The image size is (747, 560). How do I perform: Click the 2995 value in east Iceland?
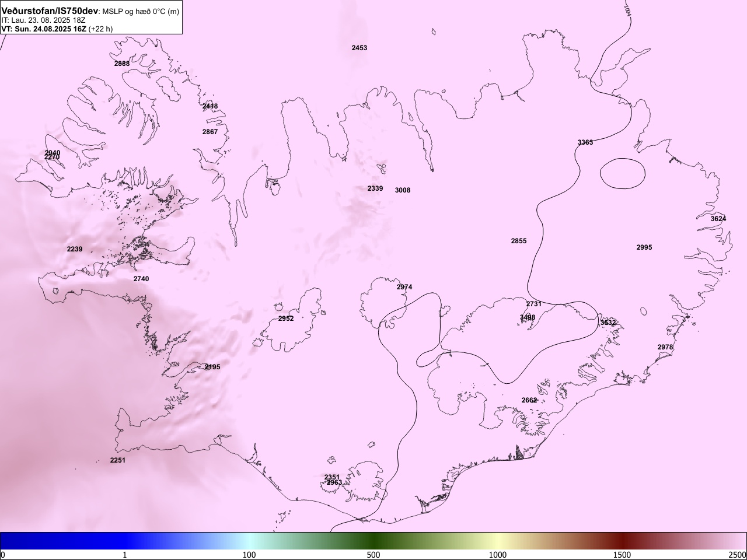click(x=644, y=247)
